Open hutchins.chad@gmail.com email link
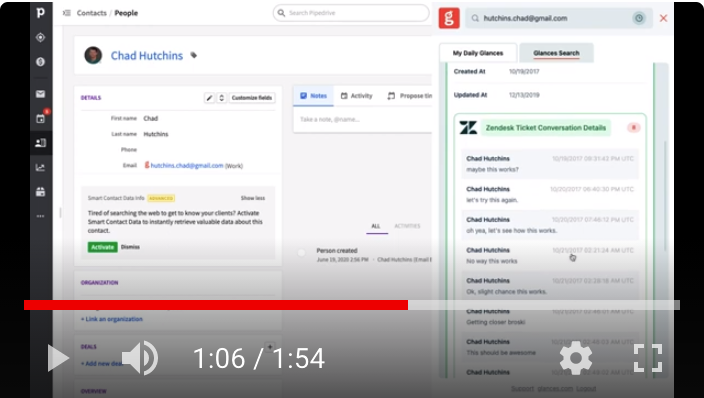The height and width of the screenshot is (398, 704). (187, 165)
